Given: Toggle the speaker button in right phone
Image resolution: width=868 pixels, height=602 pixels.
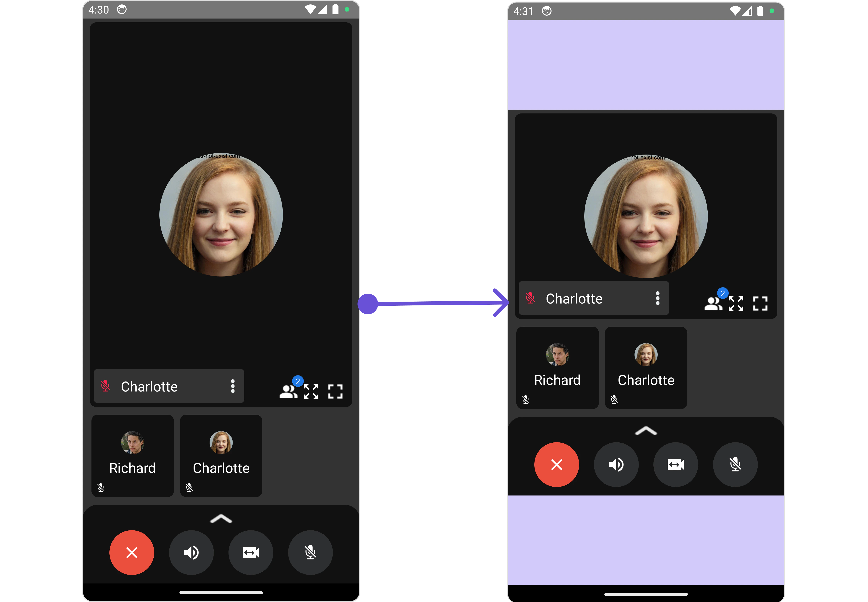Looking at the screenshot, I should point(616,465).
